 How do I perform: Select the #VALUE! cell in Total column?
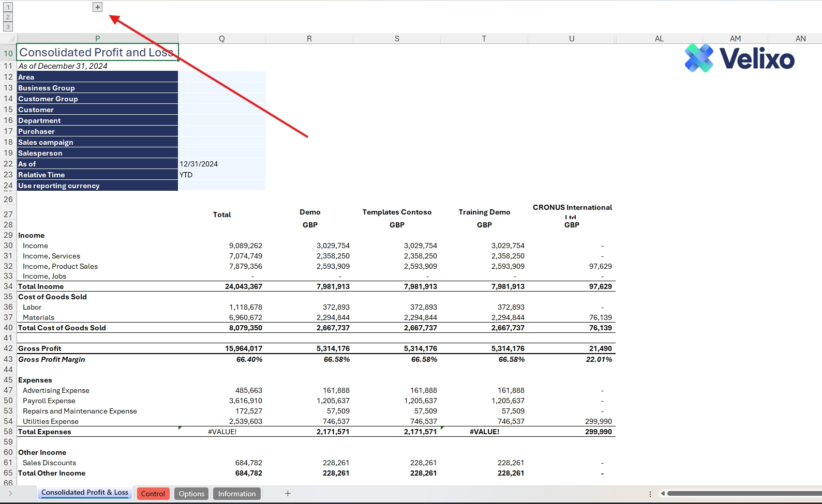(222, 432)
